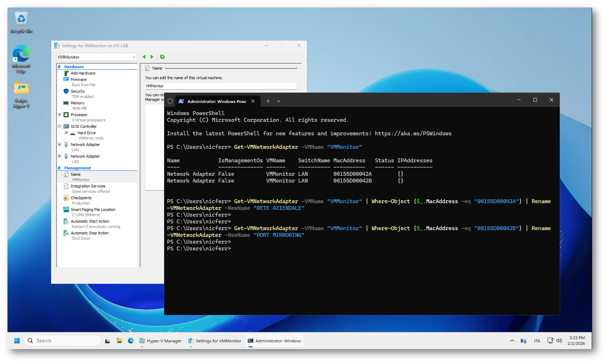
Task: Open Task View icon on taskbar
Action: pyautogui.click(x=107, y=341)
